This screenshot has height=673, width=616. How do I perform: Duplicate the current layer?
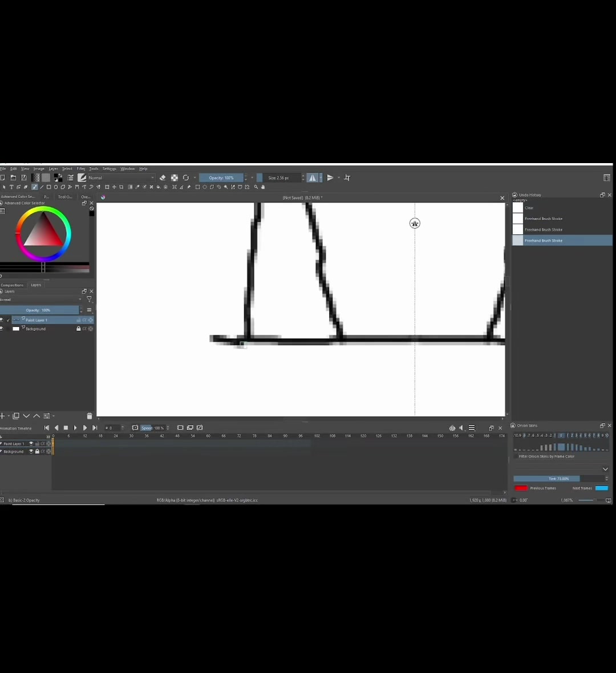(16, 416)
